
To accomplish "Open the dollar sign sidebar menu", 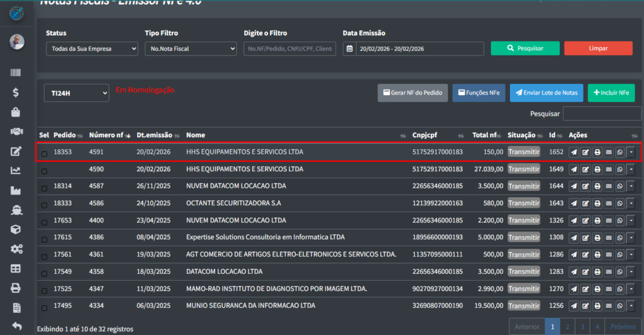I will pyautogui.click(x=16, y=93).
